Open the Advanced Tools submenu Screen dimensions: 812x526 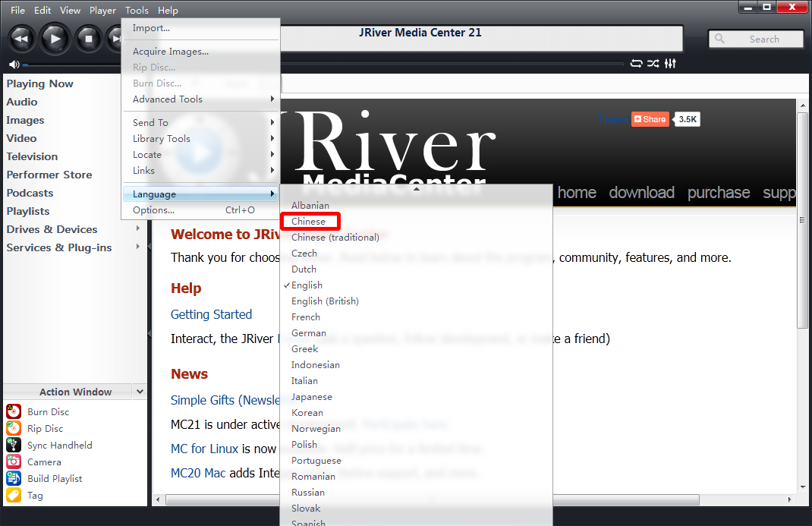click(200, 99)
